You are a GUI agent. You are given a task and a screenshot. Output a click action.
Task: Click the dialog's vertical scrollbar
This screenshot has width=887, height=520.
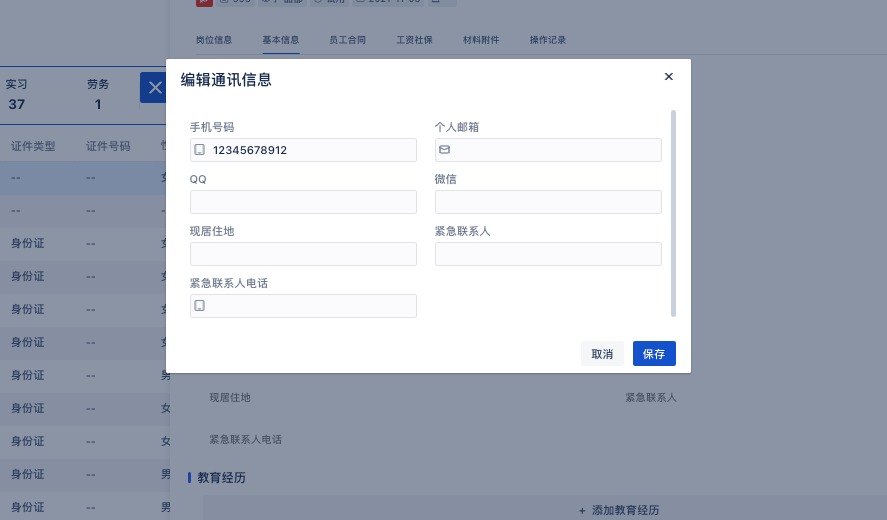pos(673,214)
